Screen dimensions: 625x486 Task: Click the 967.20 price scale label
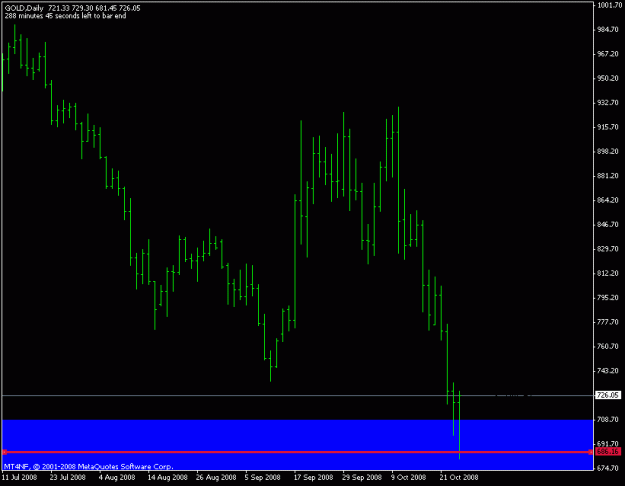[608, 54]
